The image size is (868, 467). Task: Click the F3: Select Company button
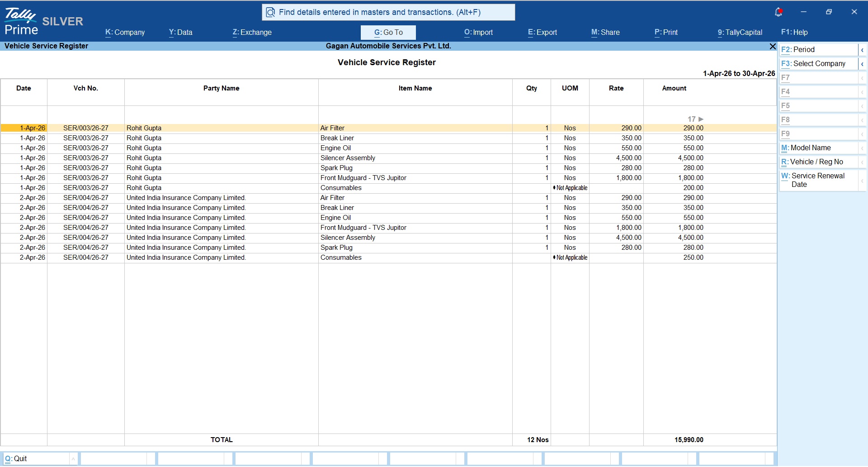[818, 64]
